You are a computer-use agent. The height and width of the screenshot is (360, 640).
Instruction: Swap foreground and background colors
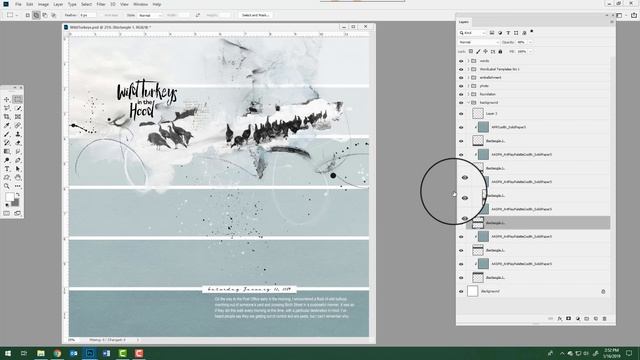click(x=18, y=196)
